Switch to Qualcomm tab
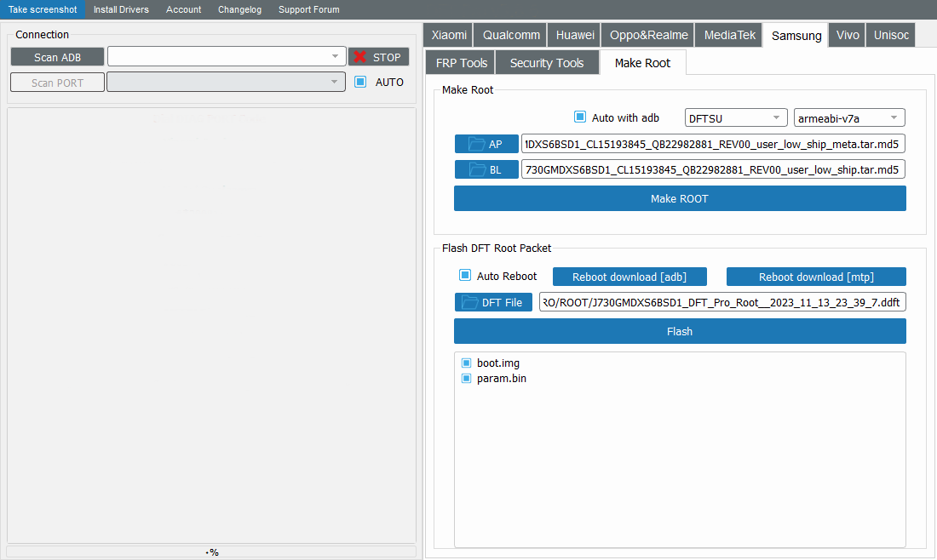937x560 pixels. point(511,35)
